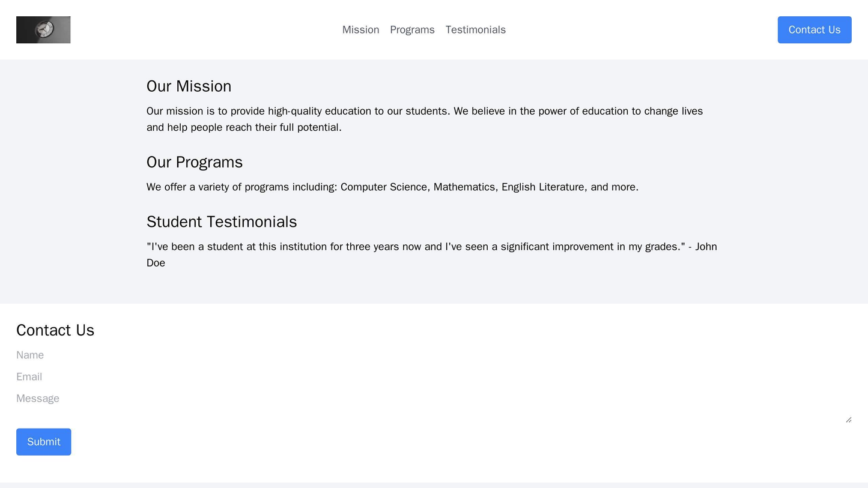Image resolution: width=868 pixels, height=488 pixels.
Task: Click the site logo image
Action: tap(43, 29)
